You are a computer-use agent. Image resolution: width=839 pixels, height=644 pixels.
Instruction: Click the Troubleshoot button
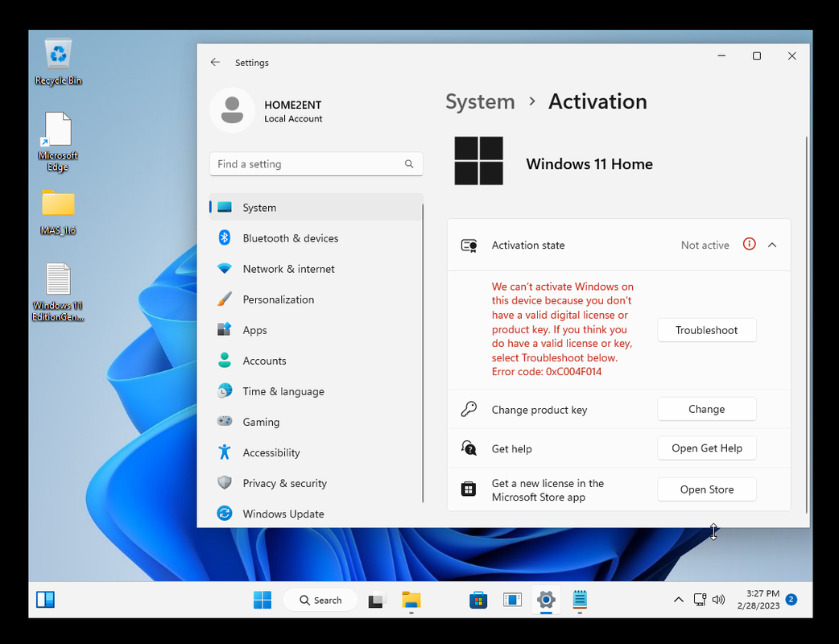pyautogui.click(x=706, y=330)
